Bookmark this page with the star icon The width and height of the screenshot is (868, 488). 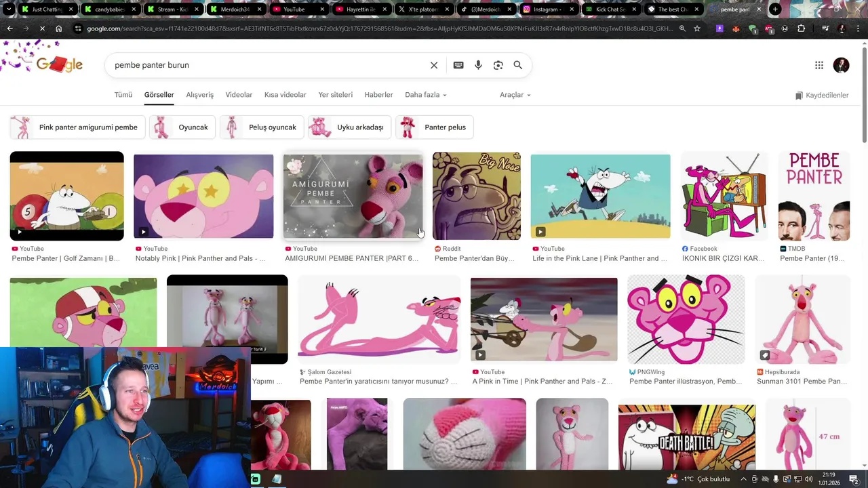[697, 28]
